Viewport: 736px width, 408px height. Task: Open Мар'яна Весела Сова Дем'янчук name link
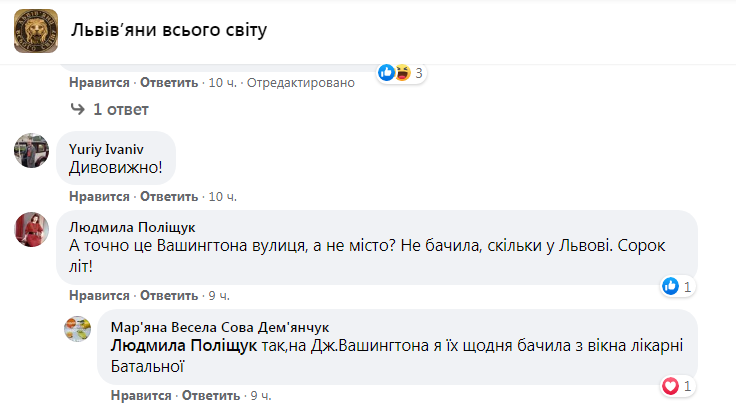coord(219,327)
